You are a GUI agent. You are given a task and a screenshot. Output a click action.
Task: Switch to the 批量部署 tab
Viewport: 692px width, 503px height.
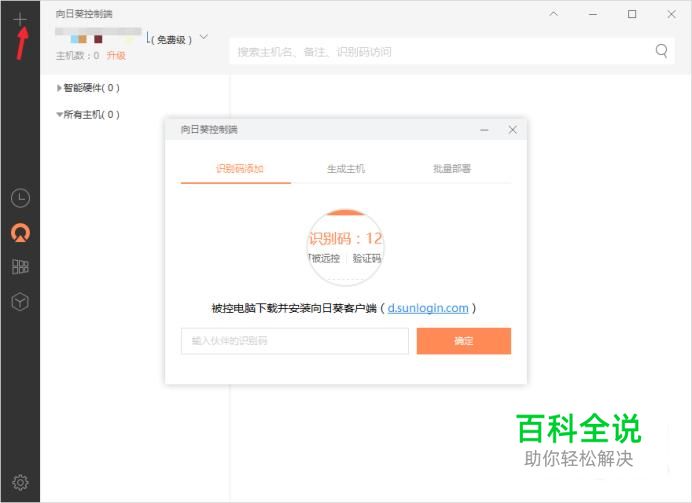click(452, 169)
